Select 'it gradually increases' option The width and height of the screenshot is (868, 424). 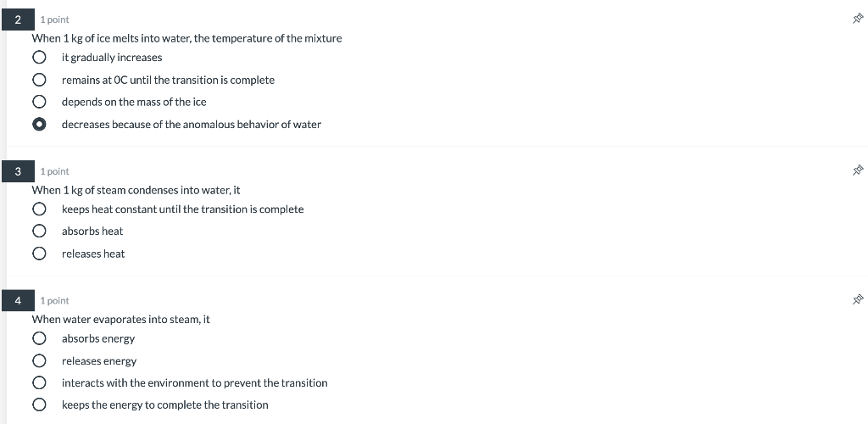pos(39,57)
